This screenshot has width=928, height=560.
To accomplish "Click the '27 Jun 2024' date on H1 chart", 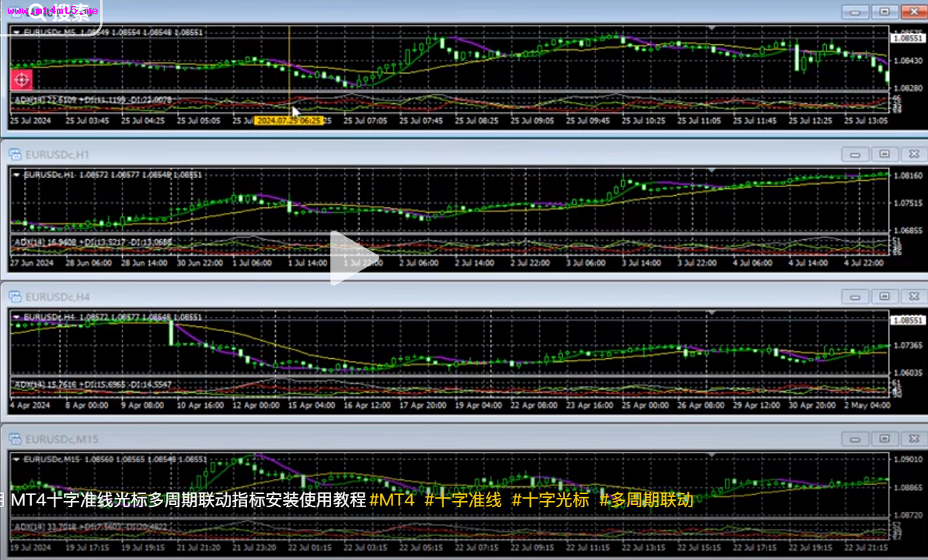I will click(x=31, y=263).
